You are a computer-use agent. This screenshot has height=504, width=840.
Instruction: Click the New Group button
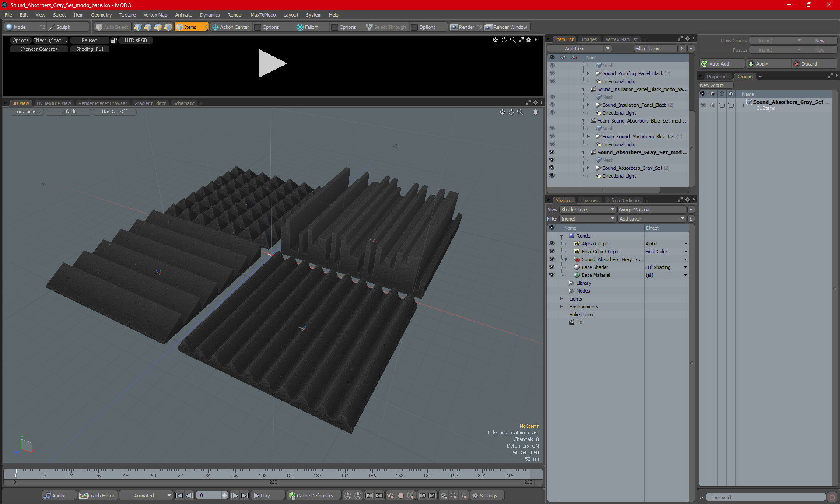click(715, 85)
